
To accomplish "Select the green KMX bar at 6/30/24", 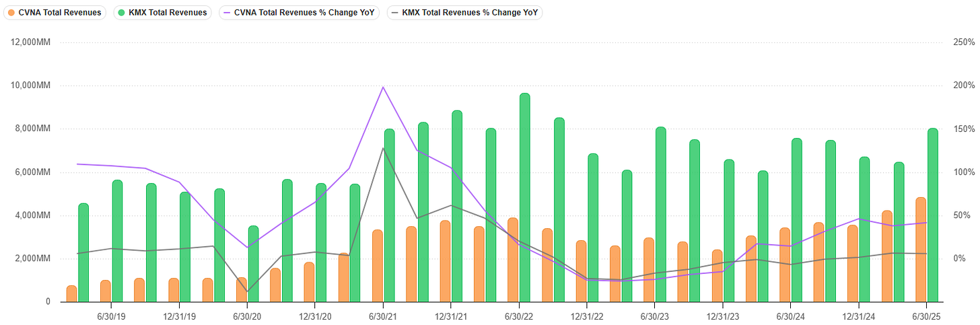I will point(797,220).
